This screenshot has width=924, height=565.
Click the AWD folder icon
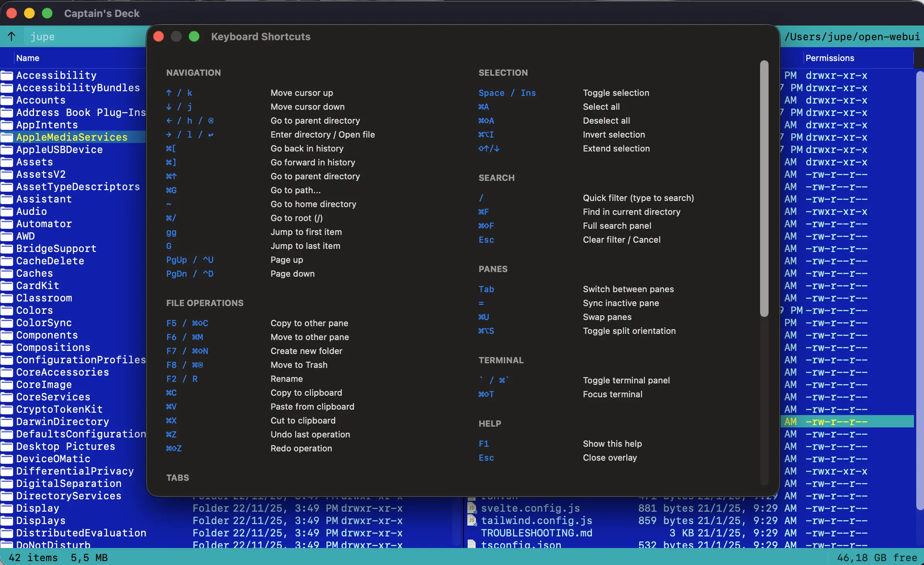7,236
